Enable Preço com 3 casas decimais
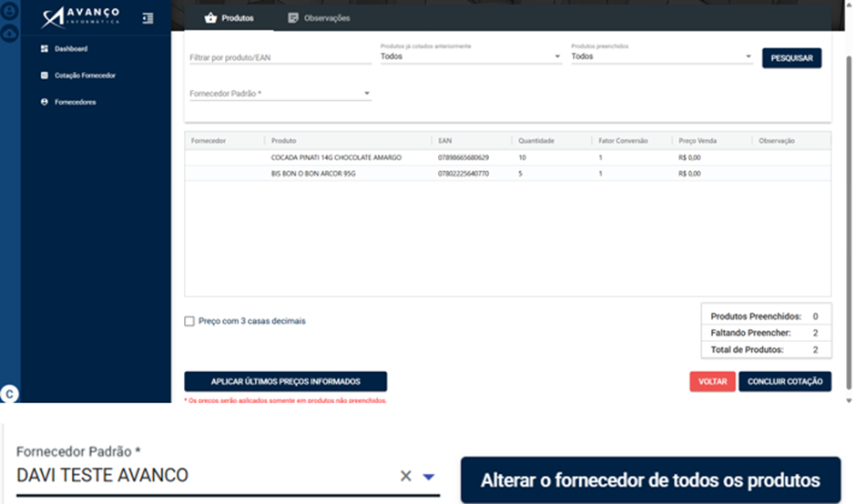Viewport: 856px width, 504px height. (x=189, y=321)
